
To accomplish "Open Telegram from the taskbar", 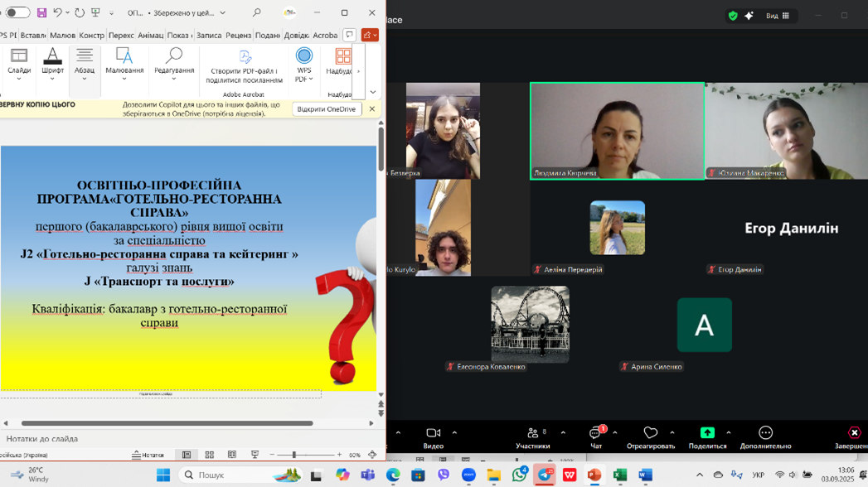I will tap(545, 475).
